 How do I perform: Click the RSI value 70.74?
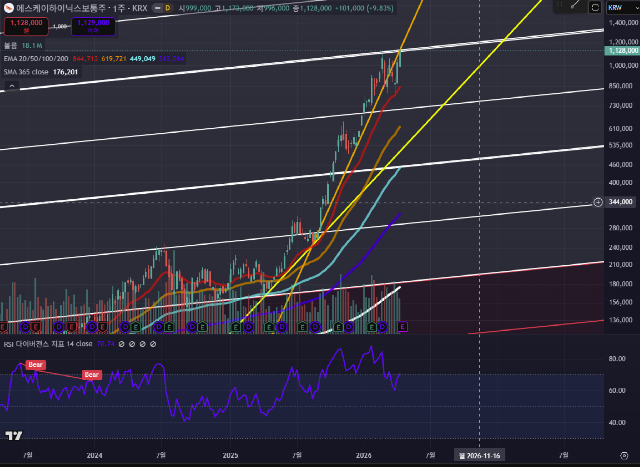coord(105,344)
